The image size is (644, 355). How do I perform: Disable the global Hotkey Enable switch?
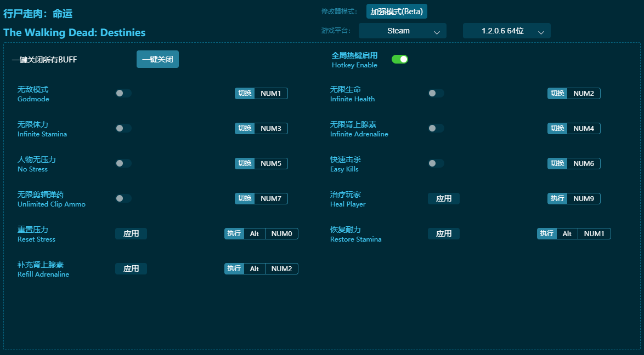tap(399, 59)
